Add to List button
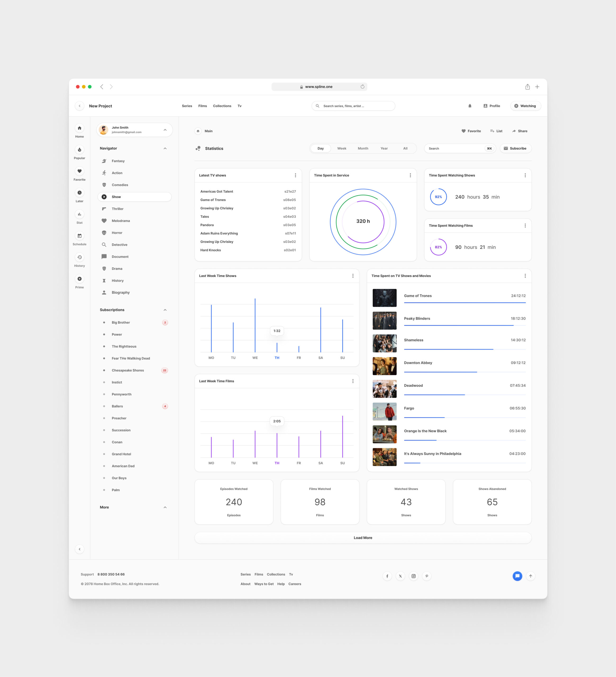Image resolution: width=616 pixels, height=677 pixels. pyautogui.click(x=496, y=131)
